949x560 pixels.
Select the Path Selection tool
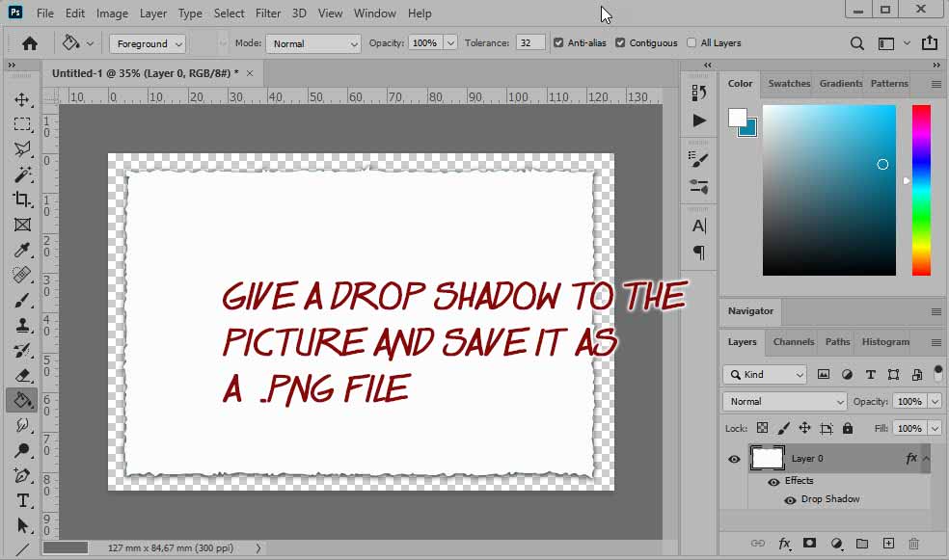pyautogui.click(x=22, y=525)
